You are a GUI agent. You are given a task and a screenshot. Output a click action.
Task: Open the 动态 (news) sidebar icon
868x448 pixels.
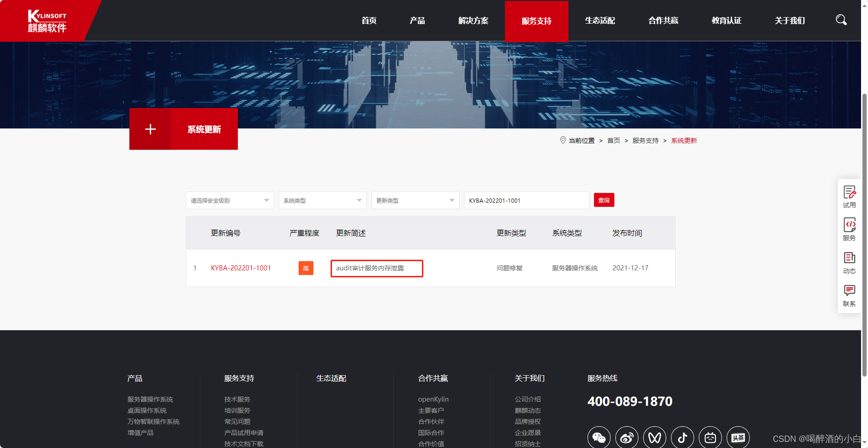pyautogui.click(x=849, y=262)
